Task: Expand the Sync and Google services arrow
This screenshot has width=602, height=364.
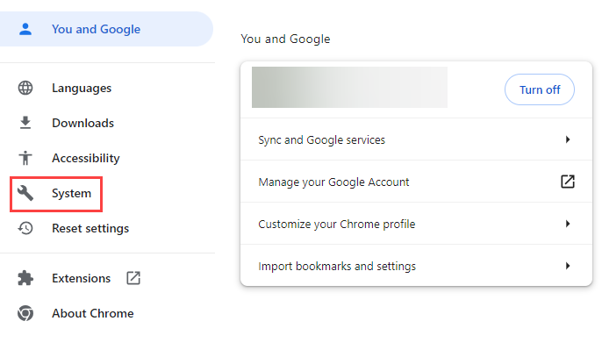Action: tap(568, 139)
